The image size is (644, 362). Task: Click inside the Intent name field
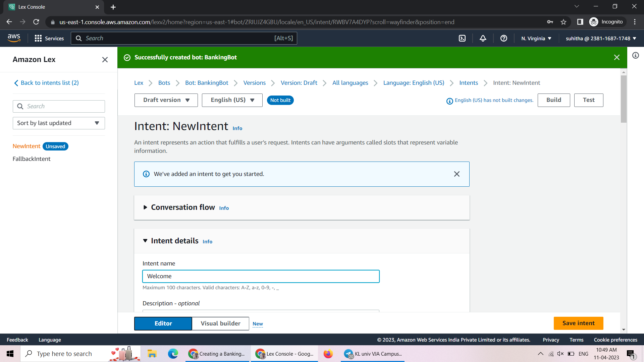pyautogui.click(x=261, y=276)
